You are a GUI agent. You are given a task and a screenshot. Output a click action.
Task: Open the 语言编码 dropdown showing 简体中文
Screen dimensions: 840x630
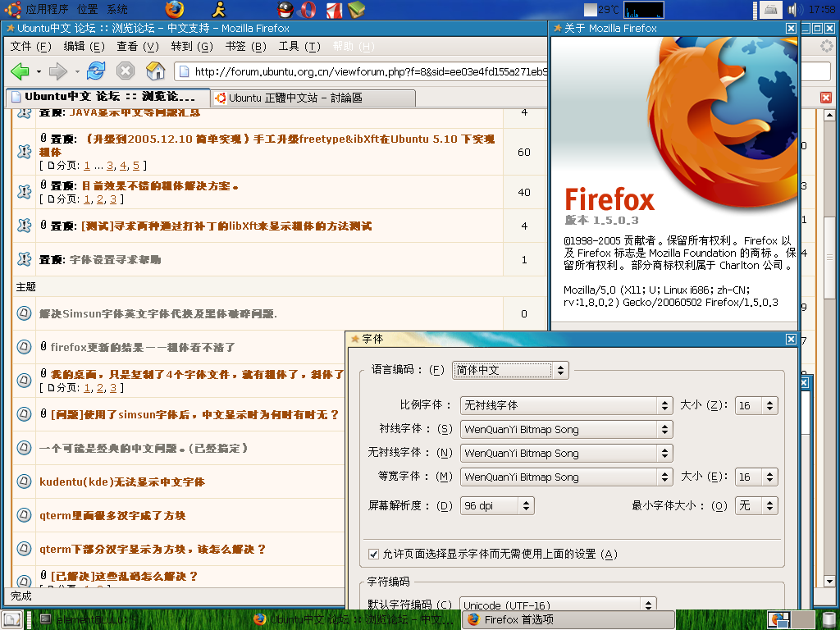click(510, 370)
